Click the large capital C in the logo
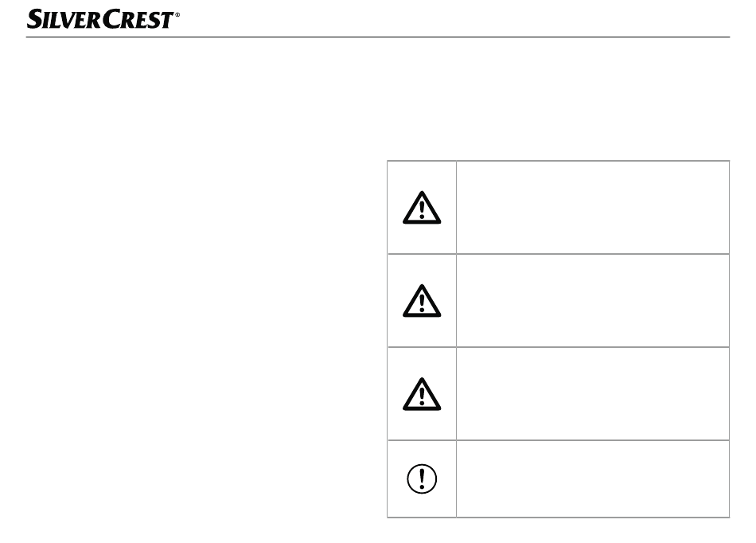 (x=112, y=19)
